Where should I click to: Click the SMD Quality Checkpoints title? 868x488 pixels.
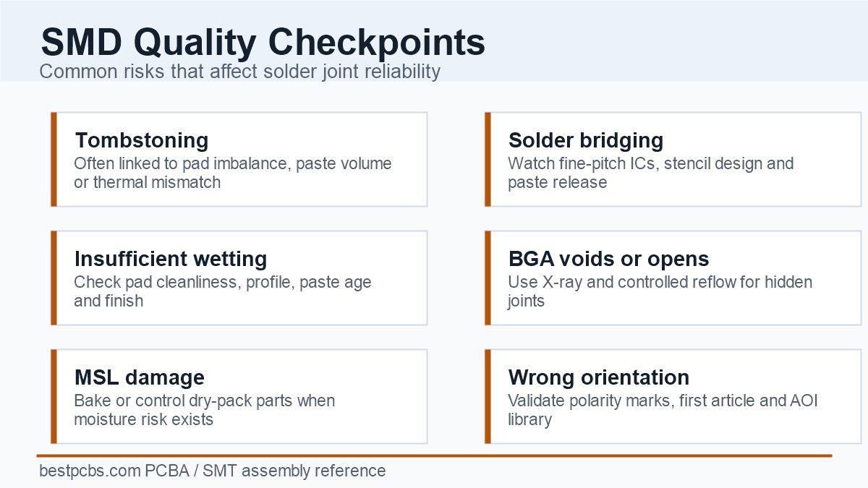point(263,42)
